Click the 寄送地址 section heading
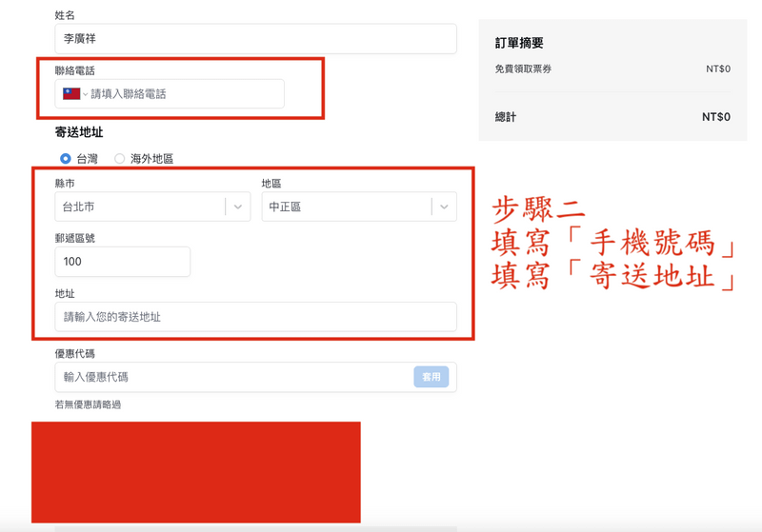 tap(79, 133)
